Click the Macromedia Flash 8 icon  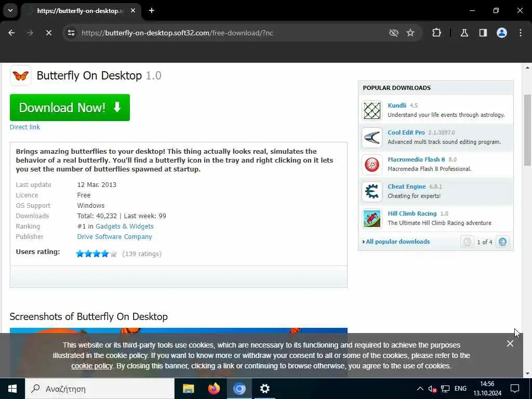point(372,165)
